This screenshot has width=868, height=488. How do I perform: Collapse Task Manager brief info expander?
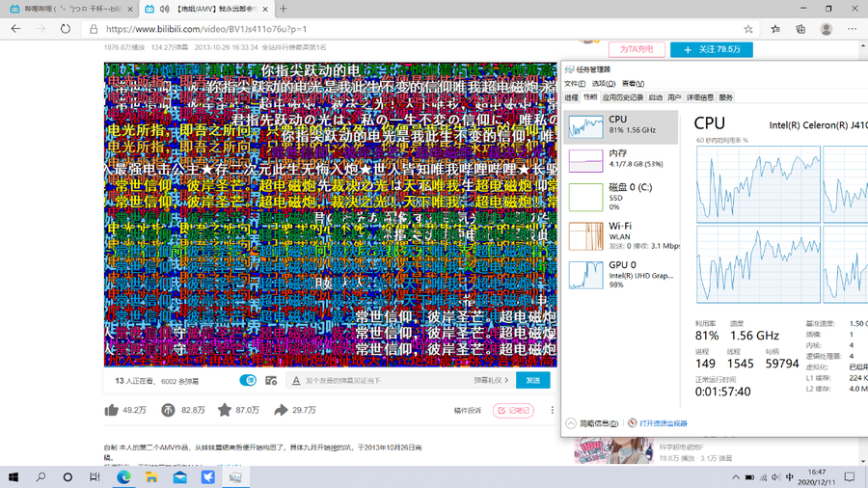[x=571, y=423]
